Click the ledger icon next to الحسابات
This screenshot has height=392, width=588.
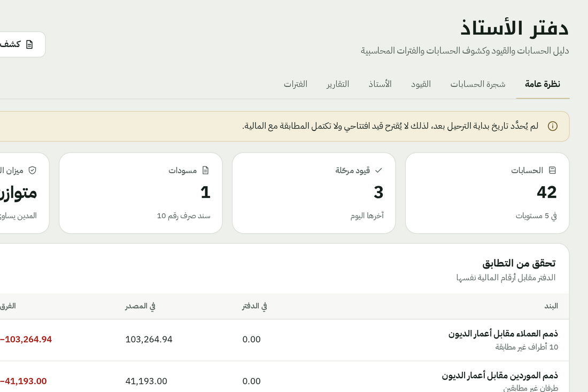tap(552, 170)
